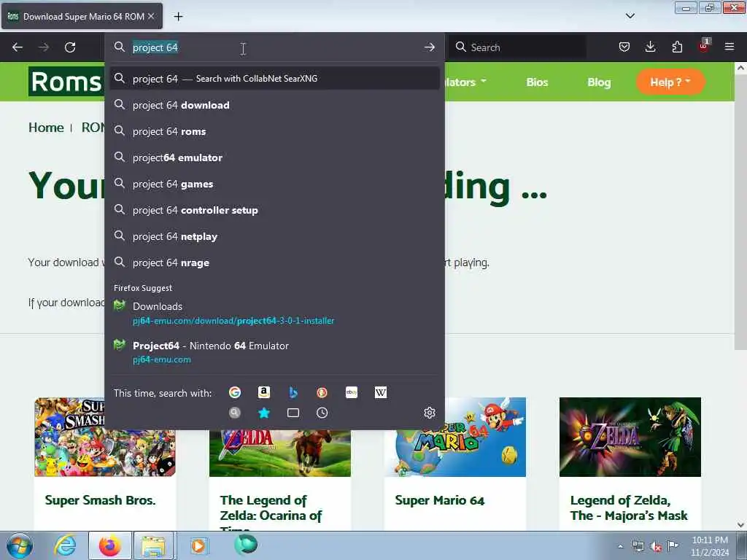Viewport: 747px width, 560px height.
Task: Open Legend of Zelda Majora's Mask title
Action: [628, 507]
